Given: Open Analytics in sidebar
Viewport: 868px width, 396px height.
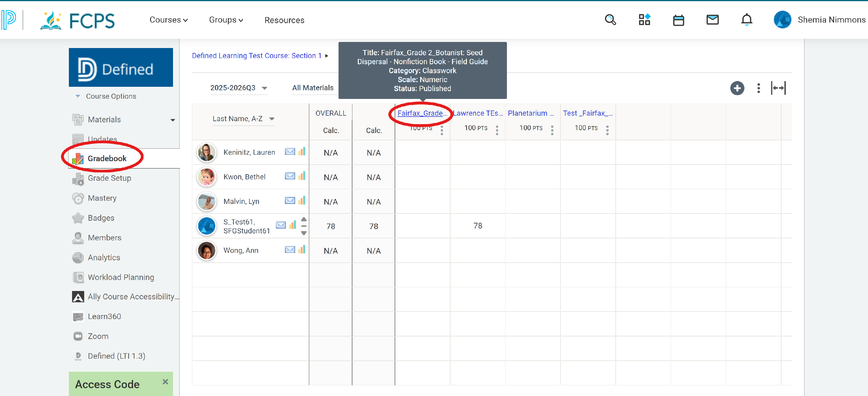Looking at the screenshot, I should [104, 258].
